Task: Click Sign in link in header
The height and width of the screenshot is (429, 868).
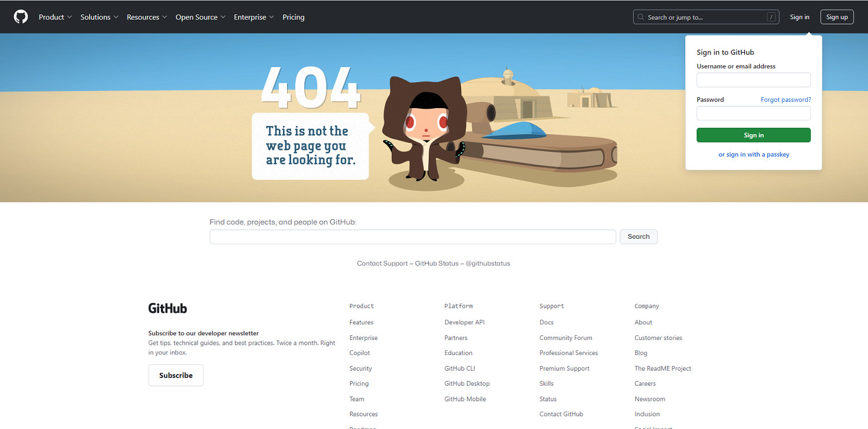Action: tap(799, 17)
